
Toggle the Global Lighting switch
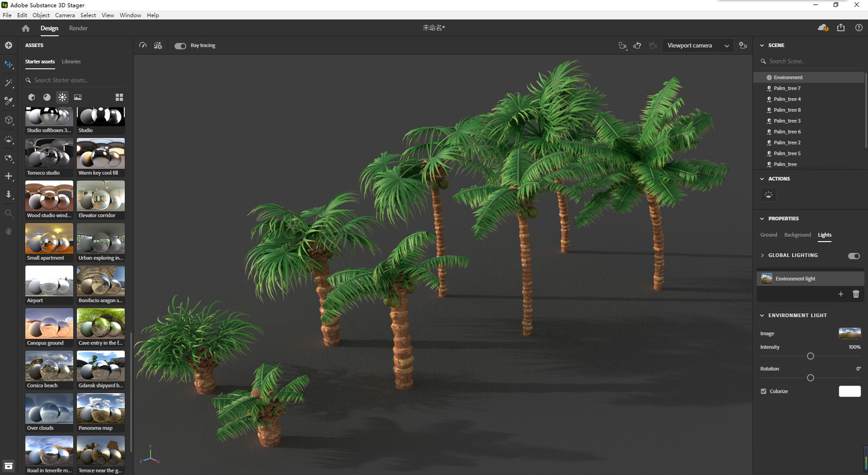tap(854, 256)
